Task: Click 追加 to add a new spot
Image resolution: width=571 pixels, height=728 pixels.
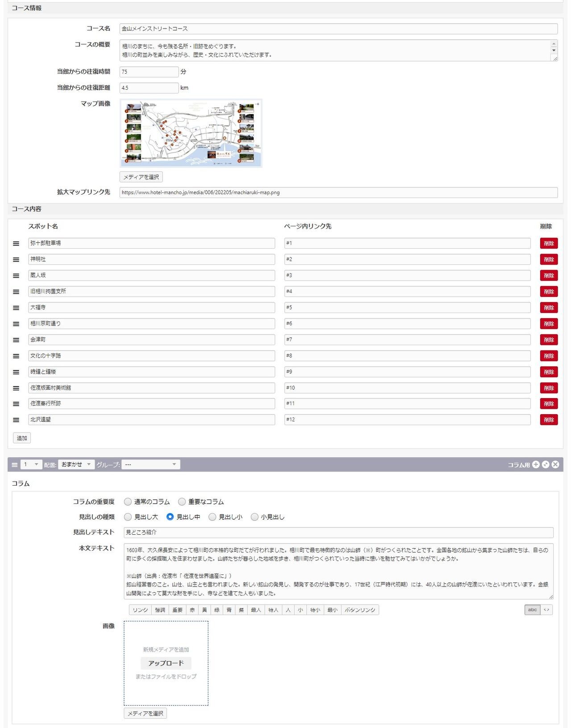Action: pyautogui.click(x=22, y=438)
